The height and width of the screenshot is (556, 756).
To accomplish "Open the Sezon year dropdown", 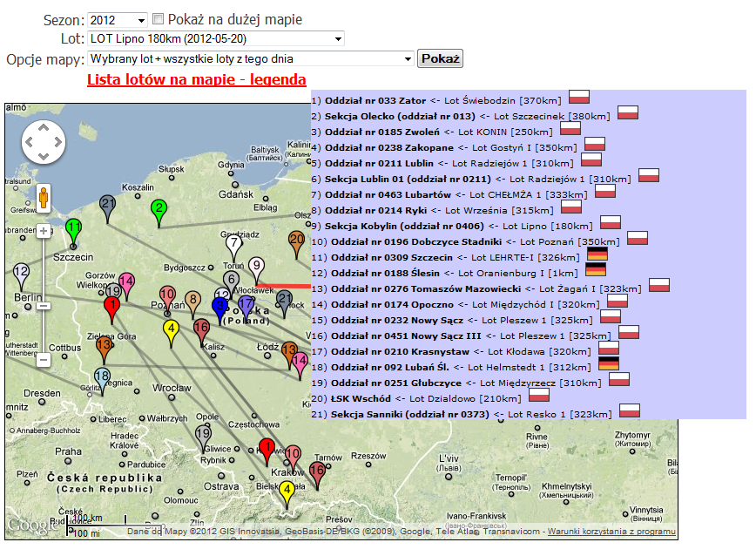I will tap(118, 20).
